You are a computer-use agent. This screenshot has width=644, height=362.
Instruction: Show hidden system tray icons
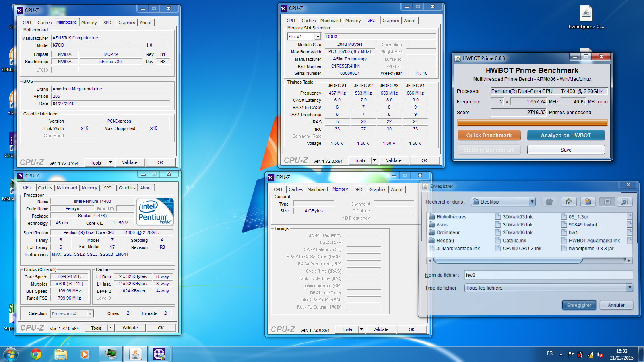(x=561, y=354)
